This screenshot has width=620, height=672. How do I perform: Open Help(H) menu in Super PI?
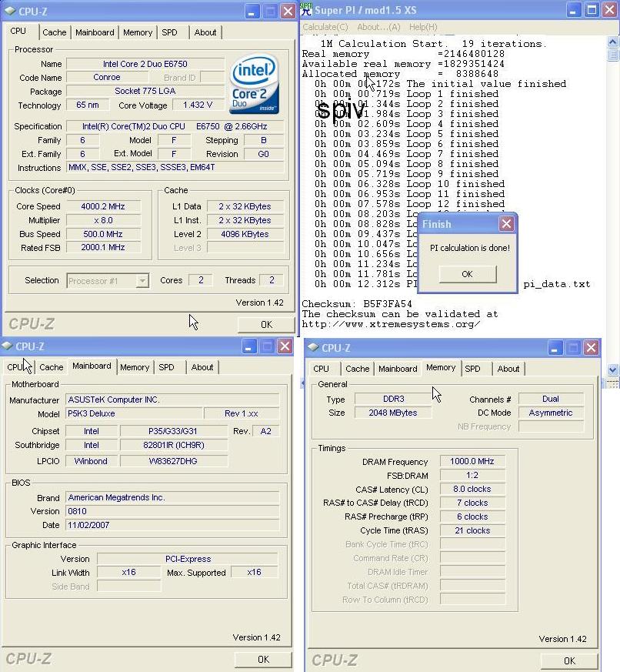coord(423,27)
